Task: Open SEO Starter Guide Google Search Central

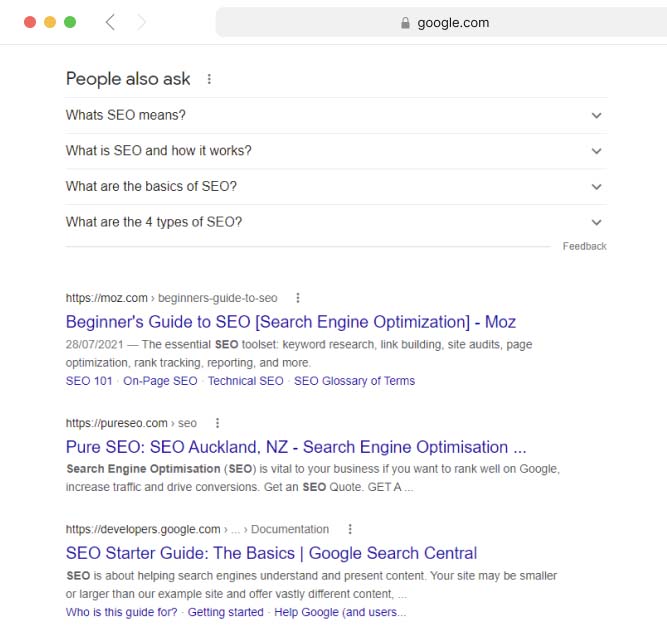Action: [271, 553]
